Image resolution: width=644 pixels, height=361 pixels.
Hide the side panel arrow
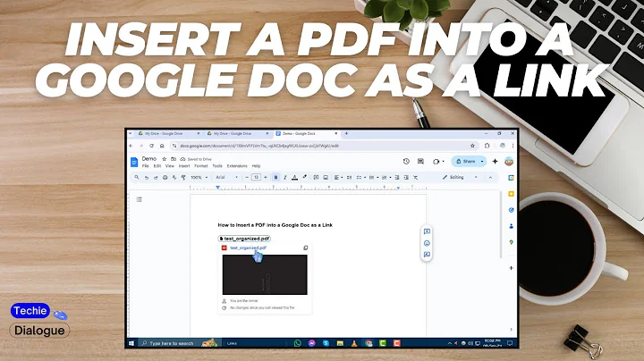[511, 329]
